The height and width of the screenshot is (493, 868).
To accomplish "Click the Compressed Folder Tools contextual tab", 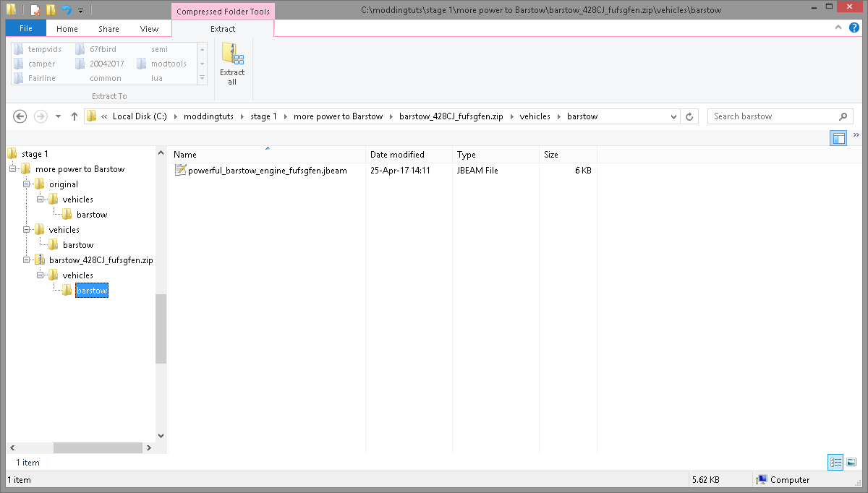I will 223,11.
